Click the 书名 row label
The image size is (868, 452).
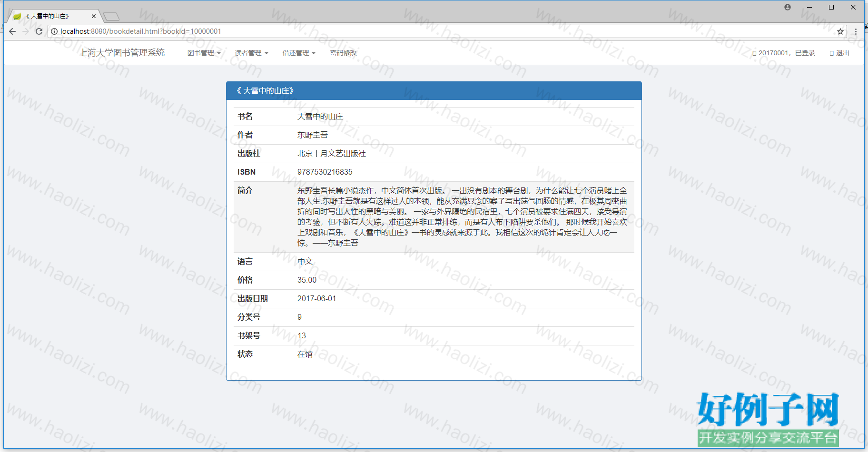click(x=245, y=117)
